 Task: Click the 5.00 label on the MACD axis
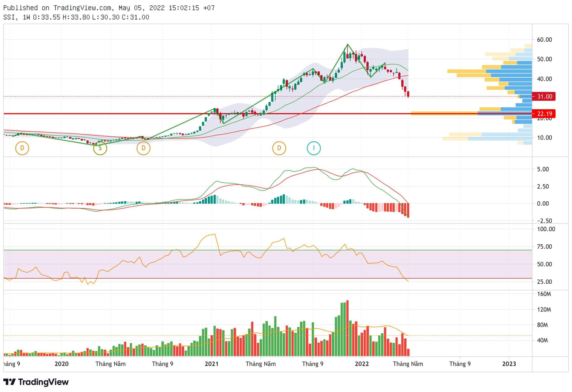click(543, 169)
